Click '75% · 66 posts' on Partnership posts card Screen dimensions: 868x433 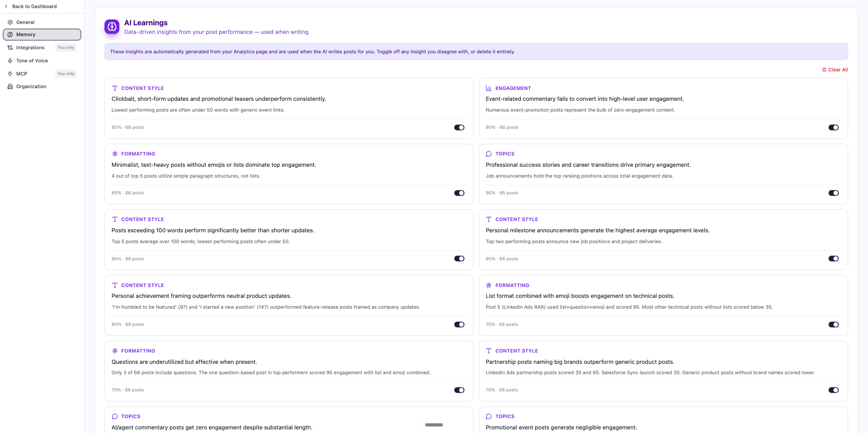[502, 390]
